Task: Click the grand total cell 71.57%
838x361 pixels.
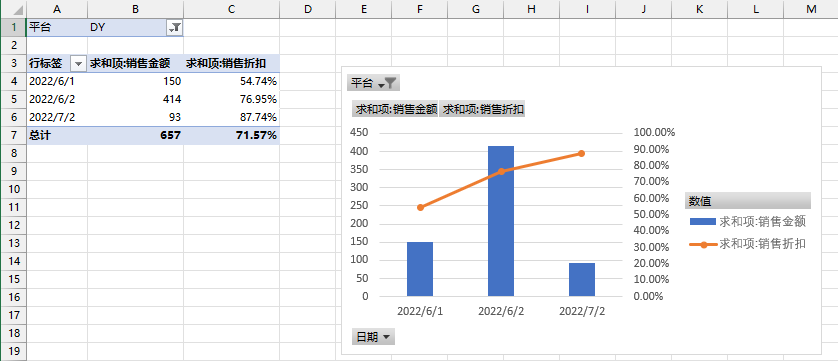Action: pos(231,136)
